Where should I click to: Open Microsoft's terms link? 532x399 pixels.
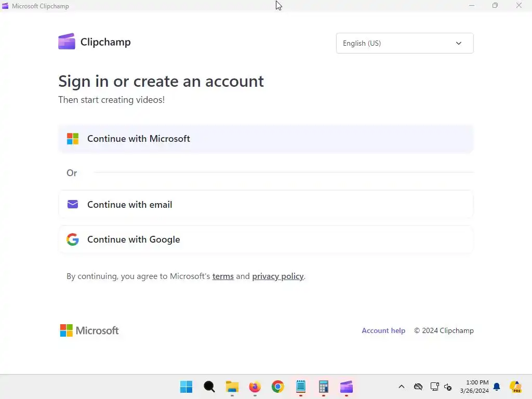[223, 276]
